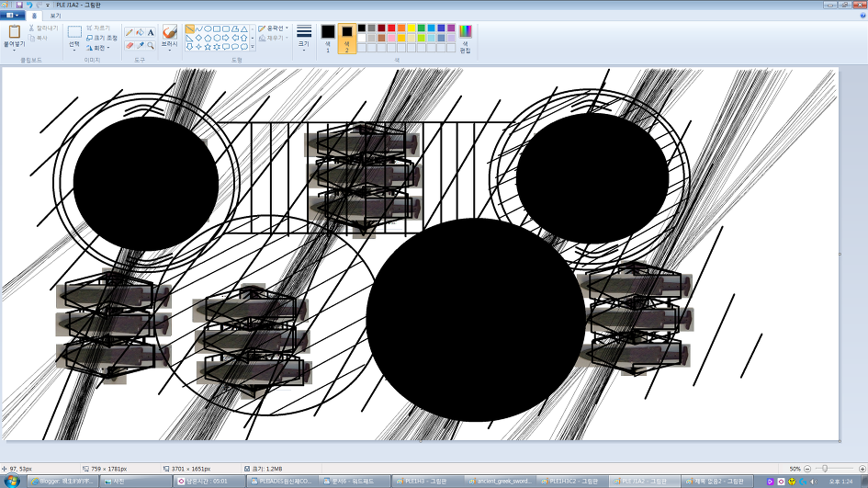Select the Magnifier tool

tap(151, 45)
